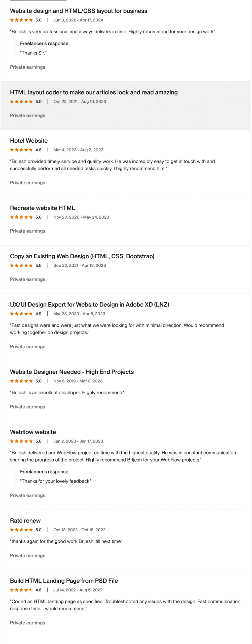Open 'Build HTML Landing Page from PSD File'
The width and height of the screenshot is (252, 644).
coord(64,580)
